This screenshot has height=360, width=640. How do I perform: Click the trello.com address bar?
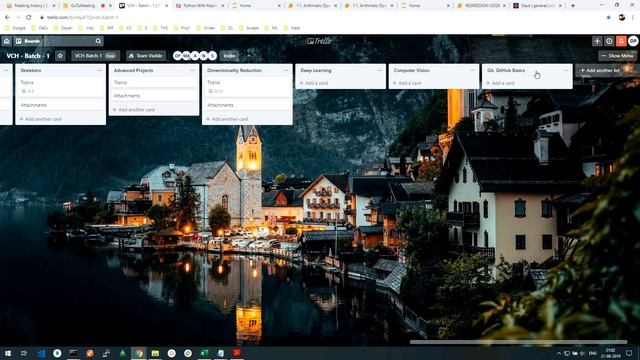[x=318, y=18]
